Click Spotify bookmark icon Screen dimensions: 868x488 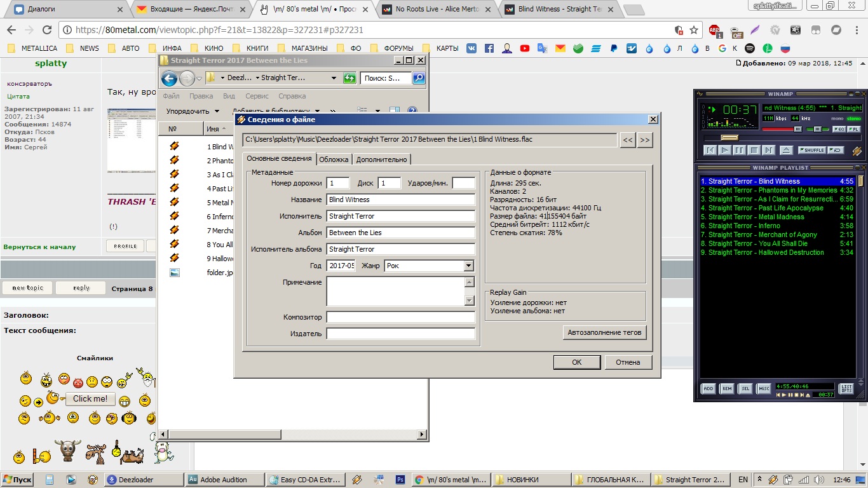pyautogui.click(x=750, y=48)
